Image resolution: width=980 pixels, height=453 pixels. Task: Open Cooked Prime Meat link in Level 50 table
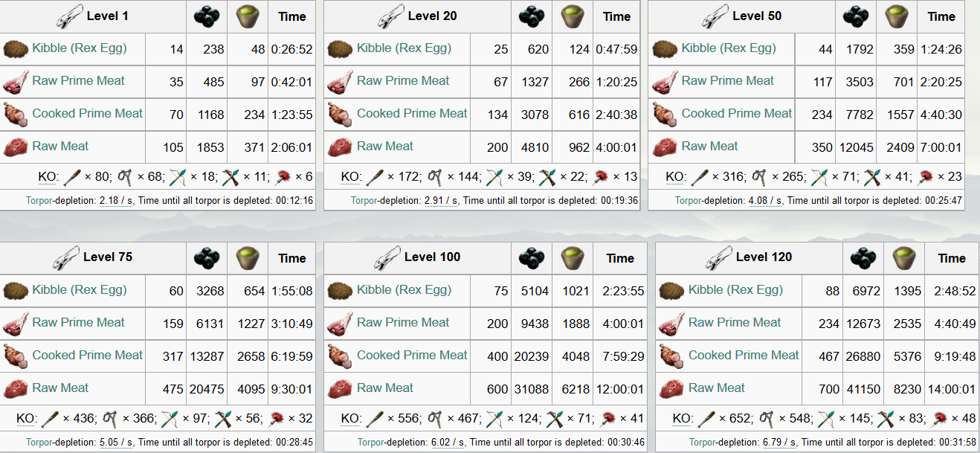pos(737,114)
